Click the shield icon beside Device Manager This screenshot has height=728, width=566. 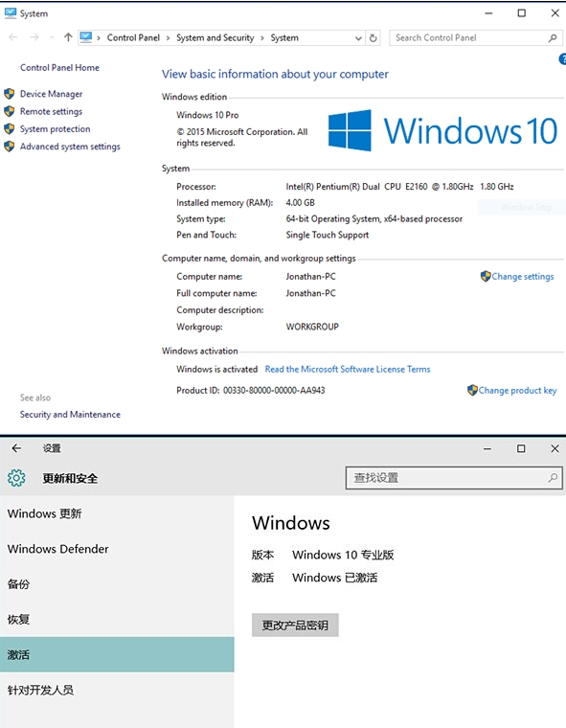(x=9, y=94)
